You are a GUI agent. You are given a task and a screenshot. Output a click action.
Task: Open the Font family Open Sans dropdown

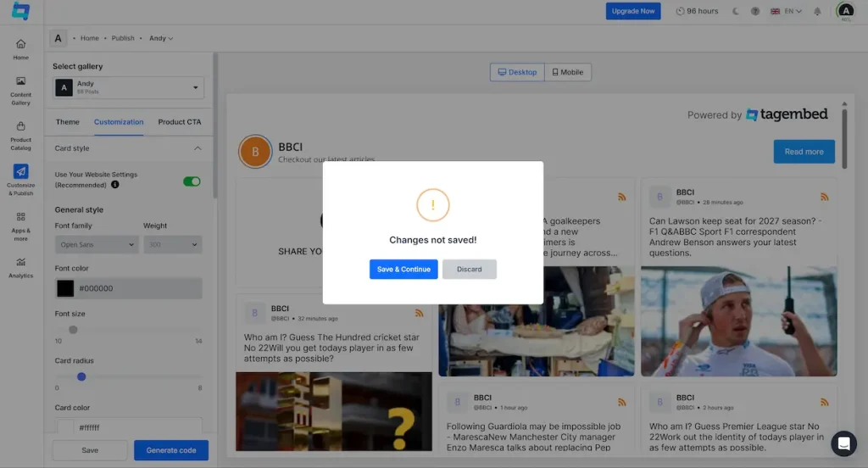pyautogui.click(x=97, y=244)
